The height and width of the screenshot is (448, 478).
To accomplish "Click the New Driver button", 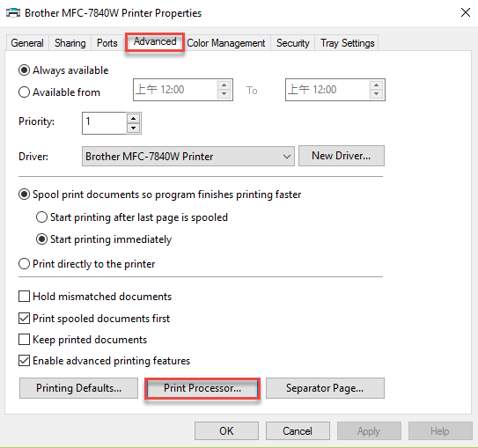I will 342,156.
